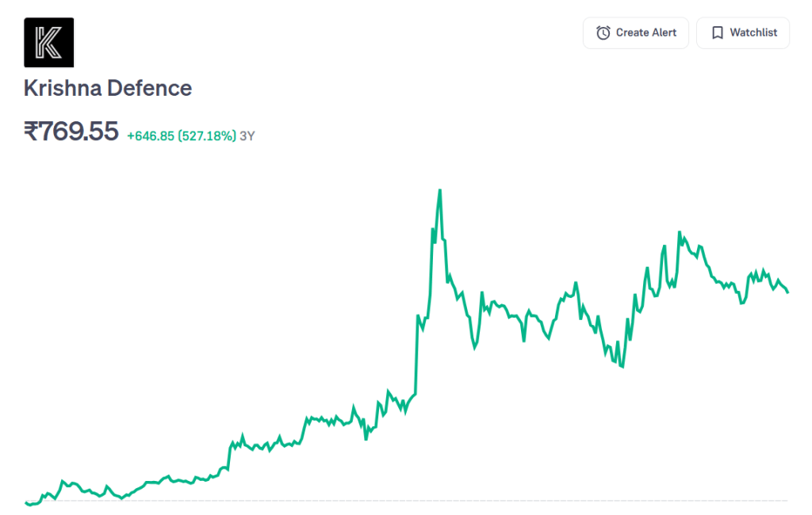Click the Krishna Defence K logo
Image resolution: width=812 pixels, height=515 pixels.
coord(48,42)
